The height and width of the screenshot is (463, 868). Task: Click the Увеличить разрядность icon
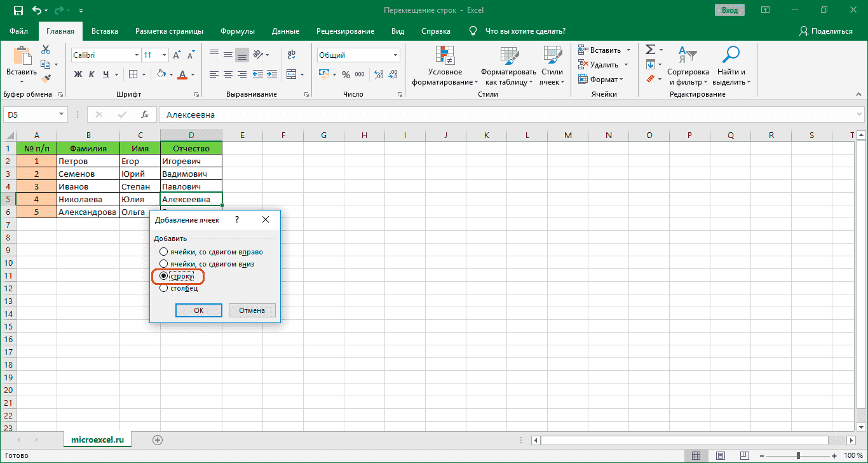coord(379,74)
